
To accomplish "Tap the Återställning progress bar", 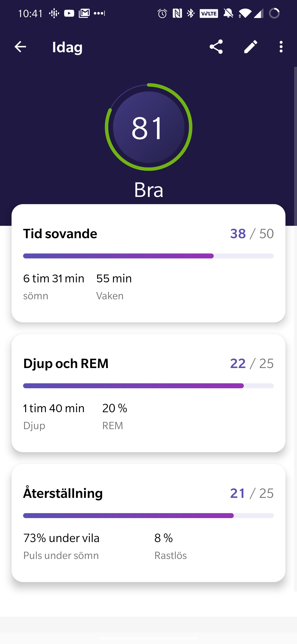I will (148, 515).
